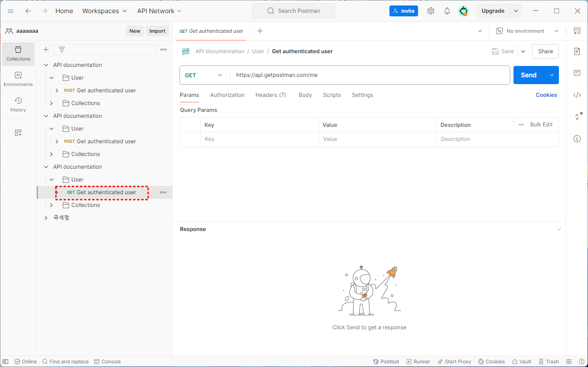The width and height of the screenshot is (588, 367).
Task: Open the Send options dropdown arrow
Action: coord(552,75)
